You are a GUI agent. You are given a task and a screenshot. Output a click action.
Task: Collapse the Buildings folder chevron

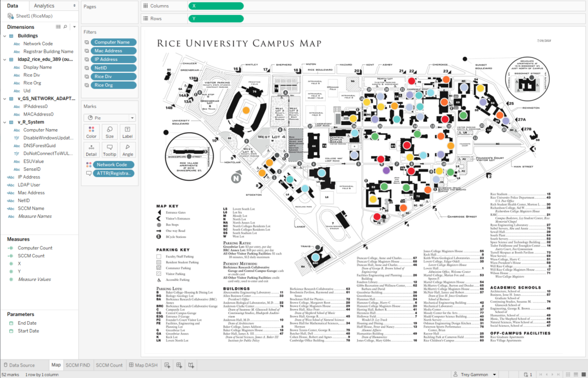(x=5, y=36)
